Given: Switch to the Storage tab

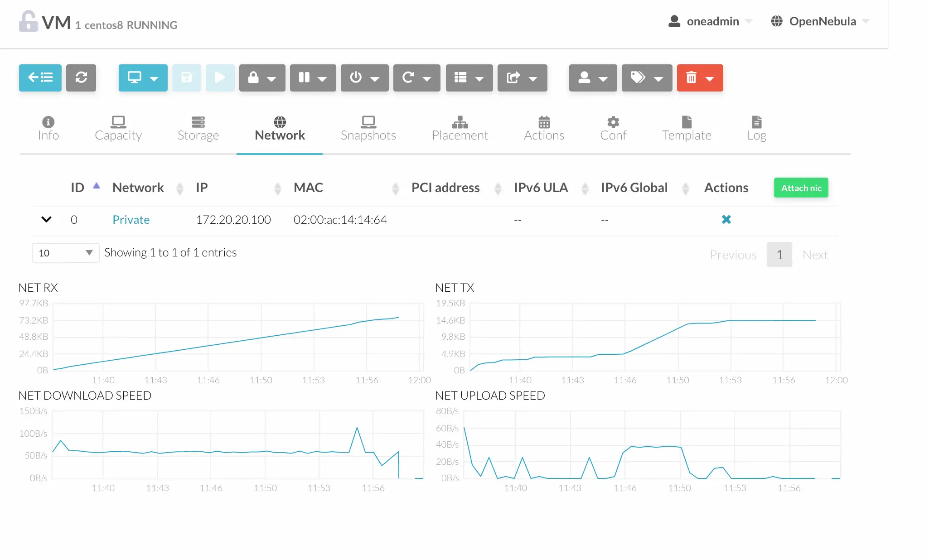Looking at the screenshot, I should pyautogui.click(x=198, y=129).
